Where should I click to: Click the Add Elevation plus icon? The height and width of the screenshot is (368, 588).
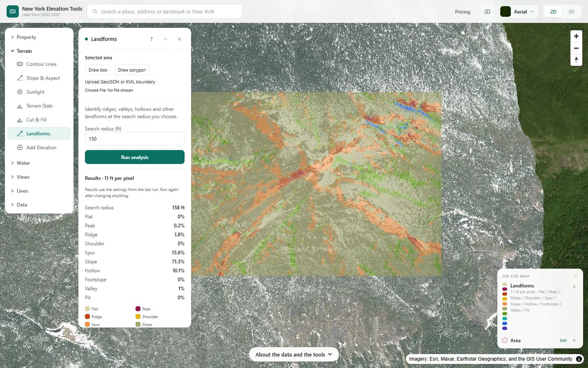coord(20,148)
